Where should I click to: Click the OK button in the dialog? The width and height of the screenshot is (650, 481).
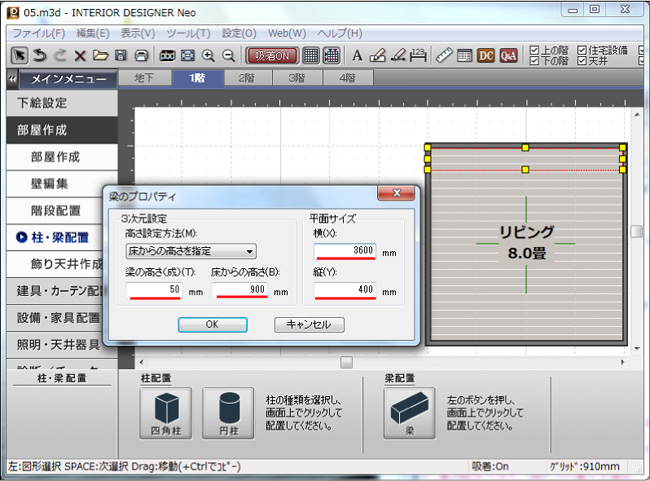click(212, 325)
